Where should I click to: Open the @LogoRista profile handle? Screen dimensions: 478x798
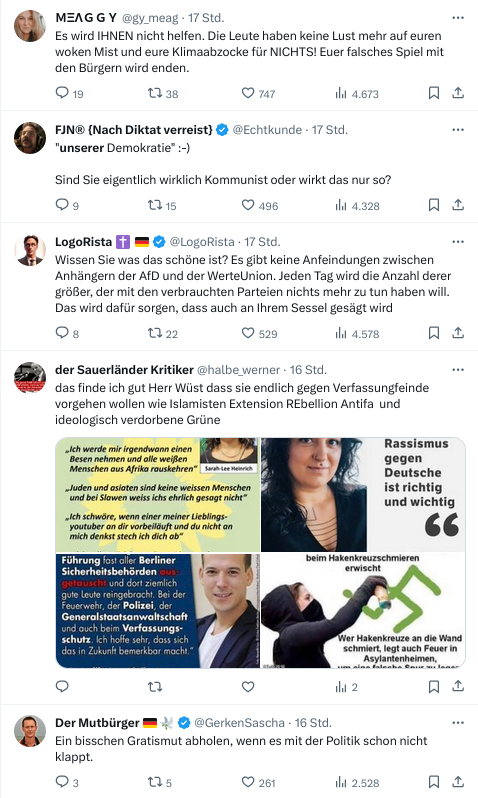pyautogui.click(x=202, y=242)
